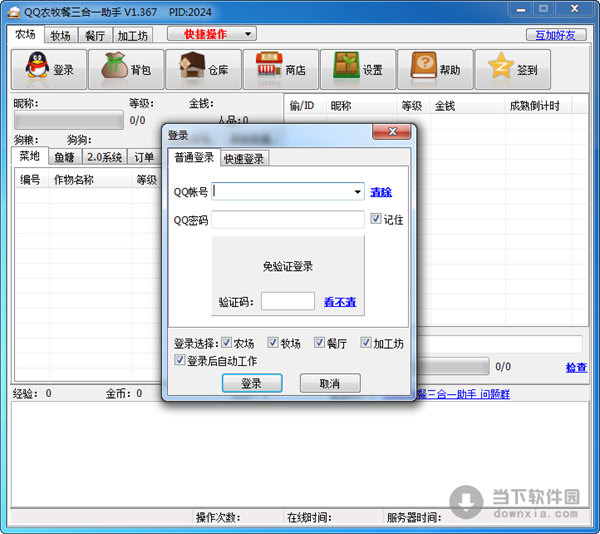Click the 互加好友 link button
600x534 pixels.
pos(556,35)
